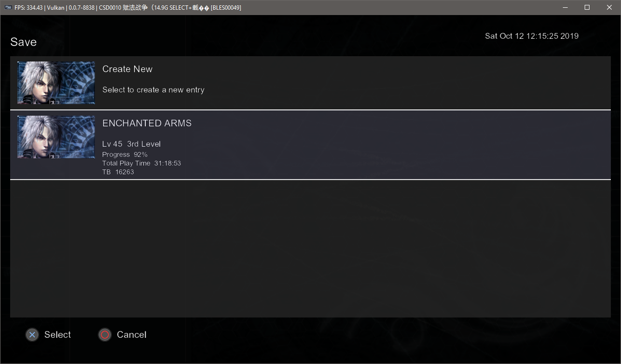Click the 'Total Play Time 31:18:53' line
The image size is (621, 364).
point(142,163)
